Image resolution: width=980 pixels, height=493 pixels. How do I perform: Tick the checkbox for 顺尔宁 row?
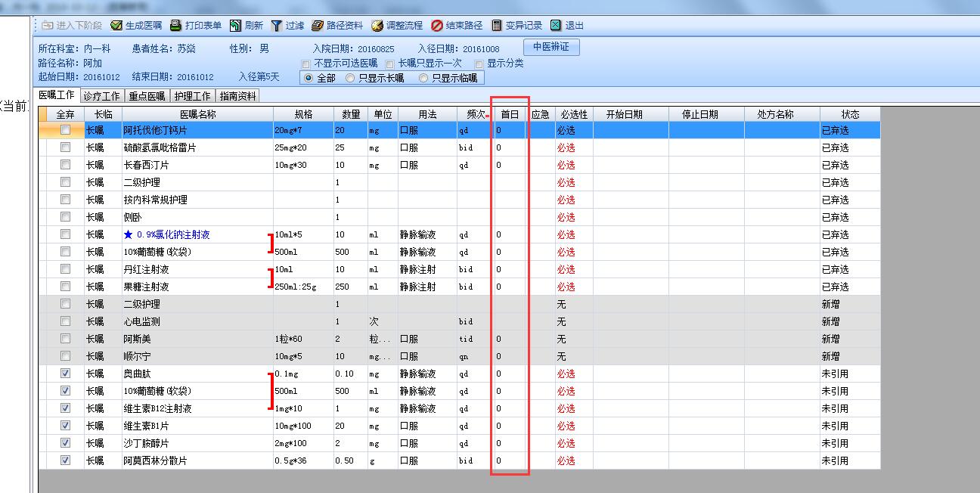[65, 356]
